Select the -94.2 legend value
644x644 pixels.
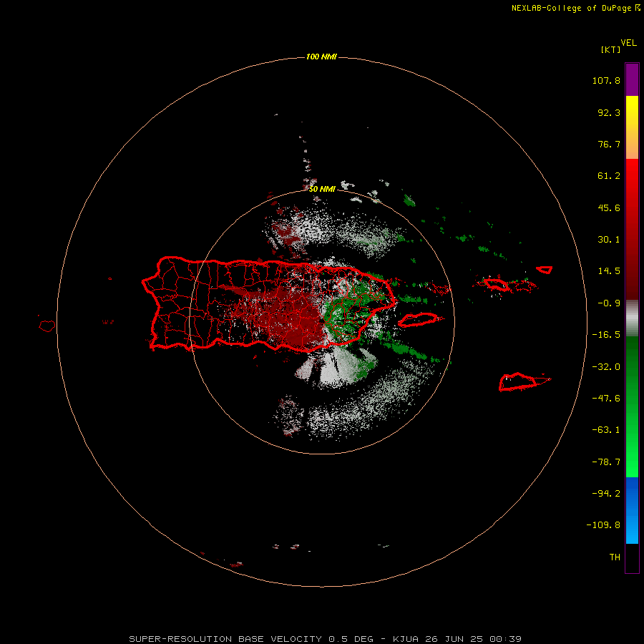pyautogui.click(x=606, y=493)
